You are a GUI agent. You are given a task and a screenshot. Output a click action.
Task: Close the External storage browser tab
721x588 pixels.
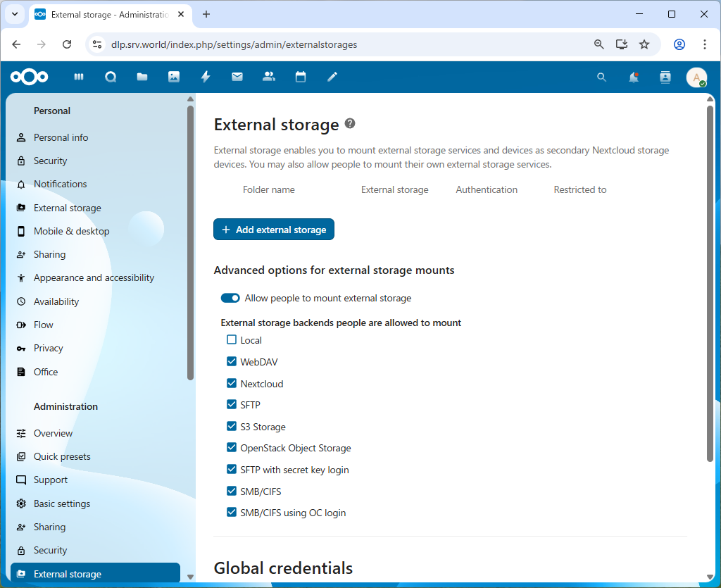(181, 14)
